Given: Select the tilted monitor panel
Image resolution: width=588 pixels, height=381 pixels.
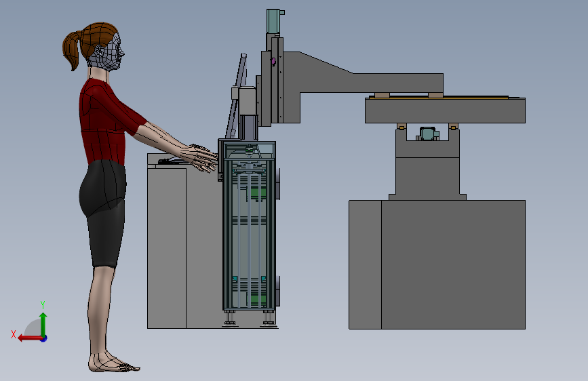Looking at the screenshot, I should (237, 96).
